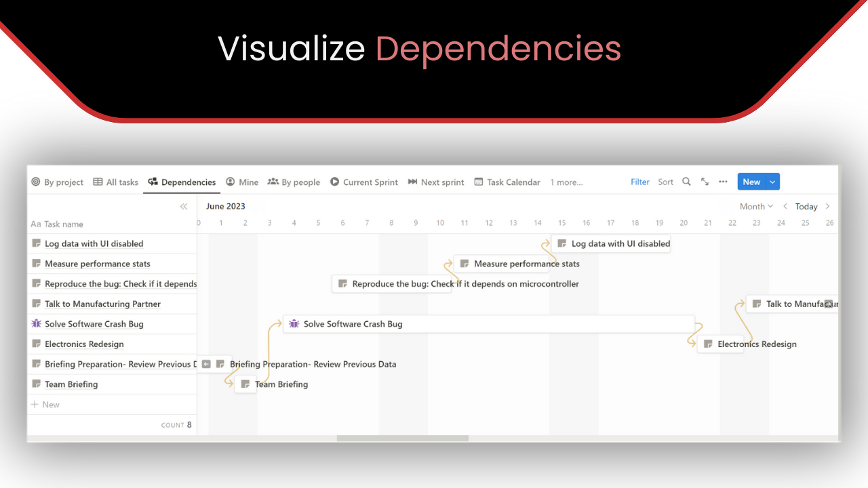This screenshot has height=488, width=868.
Task: Click the Today button
Action: click(x=806, y=207)
